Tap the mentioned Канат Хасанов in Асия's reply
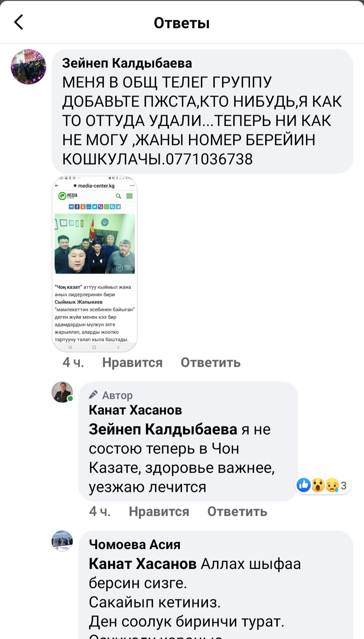The image size is (364, 639). (143, 563)
